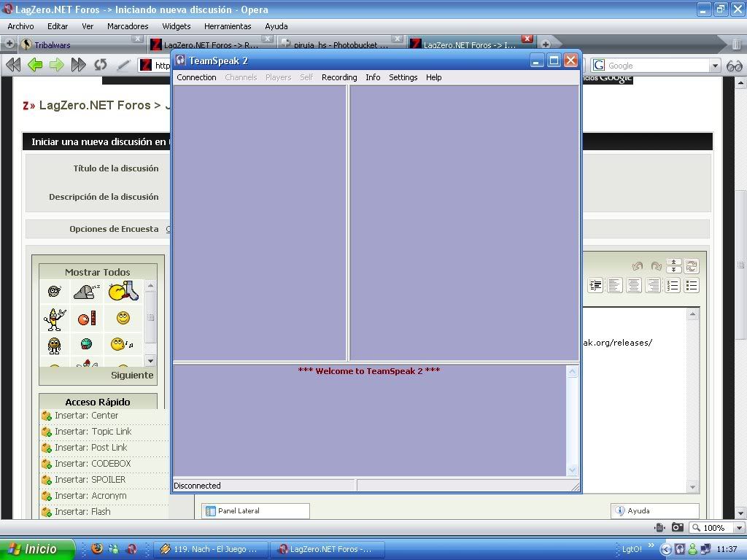Center-align text in the editor

tap(634, 285)
